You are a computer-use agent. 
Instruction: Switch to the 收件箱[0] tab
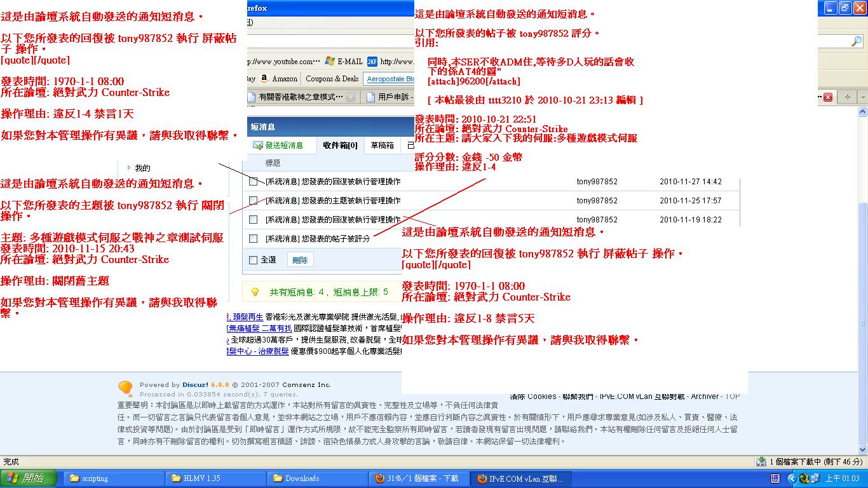point(340,146)
